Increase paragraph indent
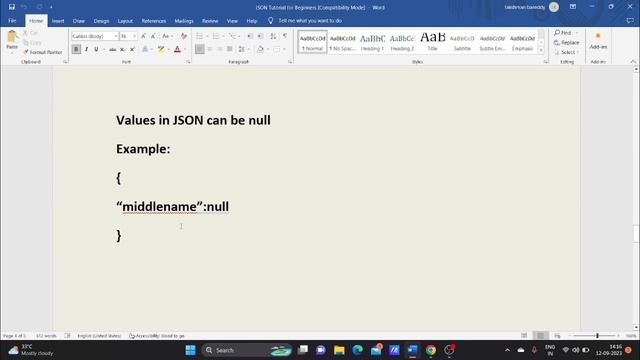 (261, 36)
